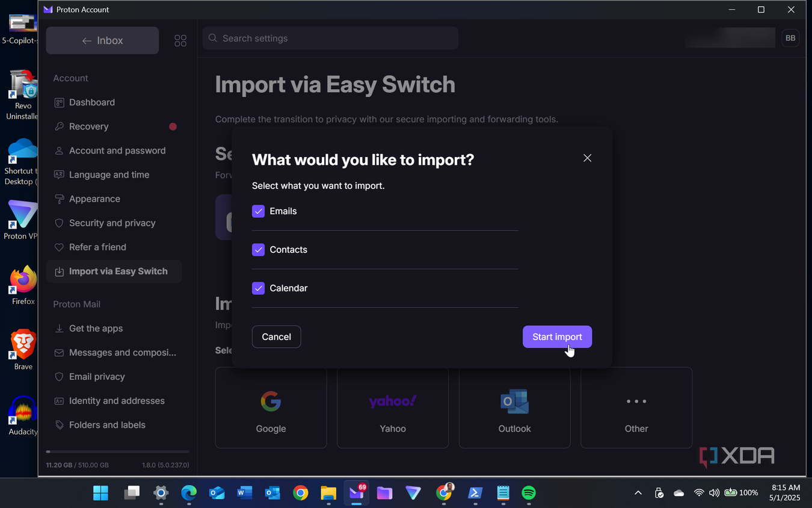This screenshot has width=812, height=508.
Task: Open Brave desktop shortcut
Action: [x=23, y=350]
